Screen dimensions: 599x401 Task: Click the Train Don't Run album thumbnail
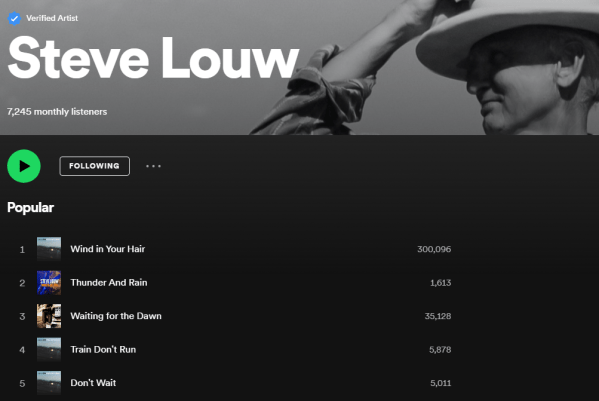coord(49,349)
